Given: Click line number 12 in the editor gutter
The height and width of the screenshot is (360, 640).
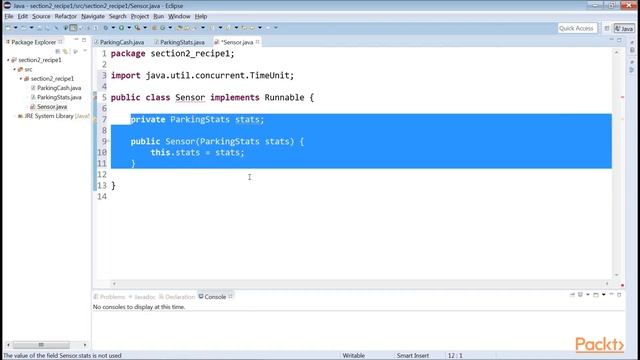Looking at the screenshot, I should [102, 174].
